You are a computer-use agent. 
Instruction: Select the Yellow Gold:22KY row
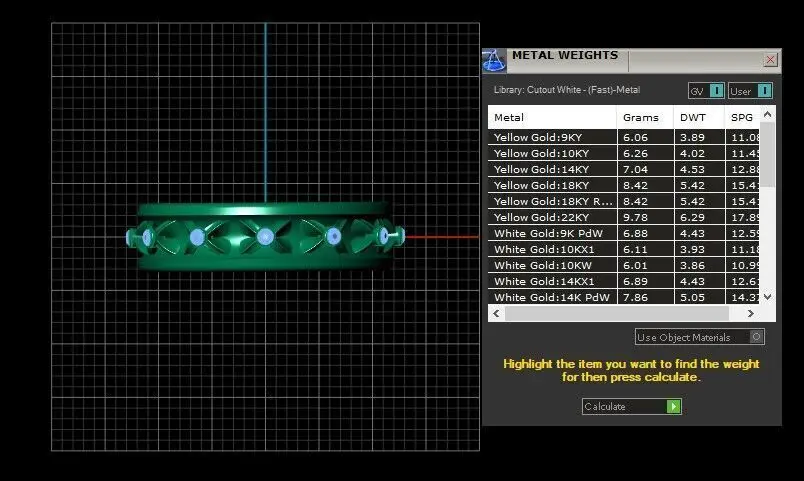coord(624,217)
